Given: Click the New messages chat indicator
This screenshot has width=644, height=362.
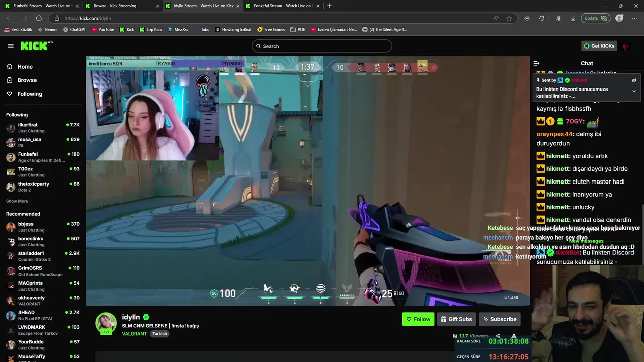Looking at the screenshot, I should (586, 241).
